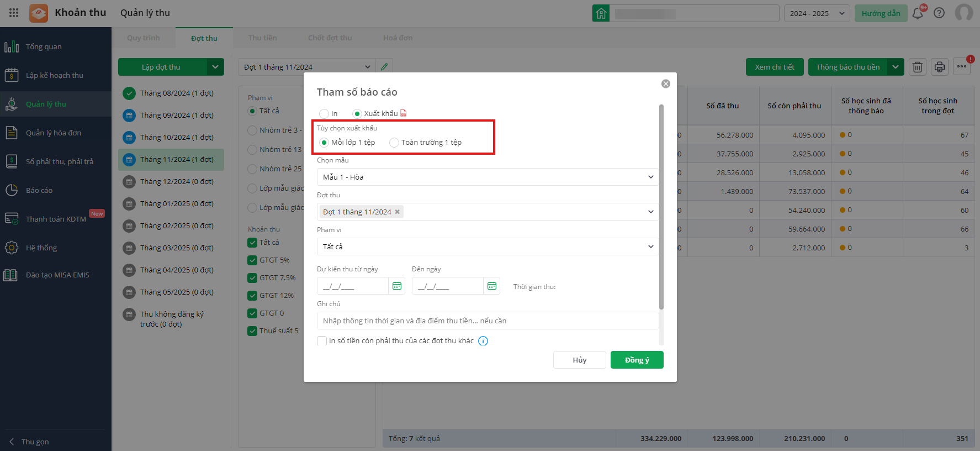Expand the Chọn mẫu dropdown
Screen dimensions: 980x451
488,177
